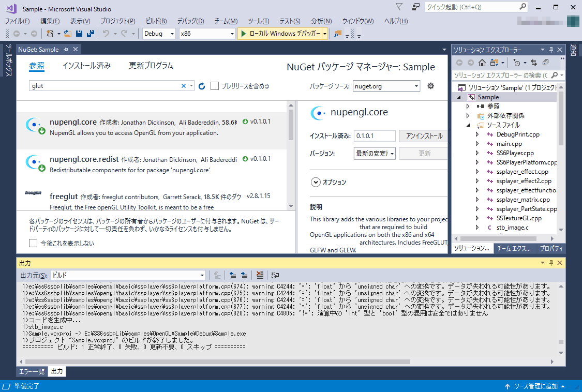
Task: Pin the NuGet: Sample document tab
Action: point(66,49)
